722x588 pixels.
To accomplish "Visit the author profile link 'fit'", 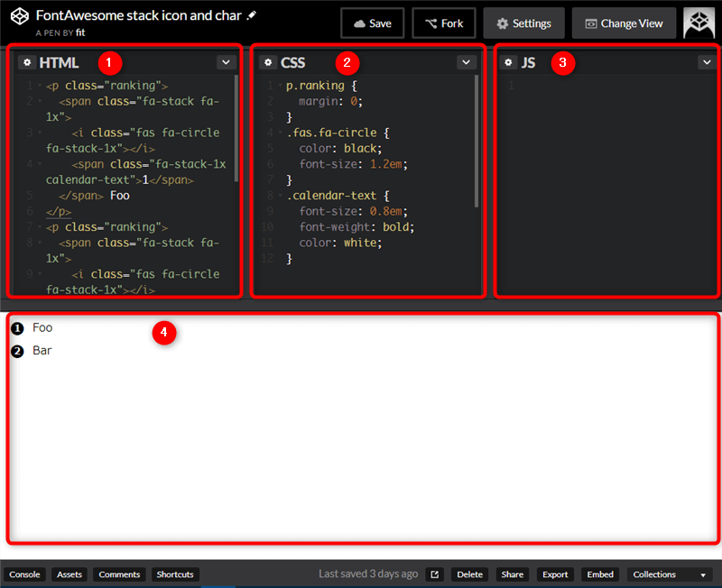I will tap(80, 32).
